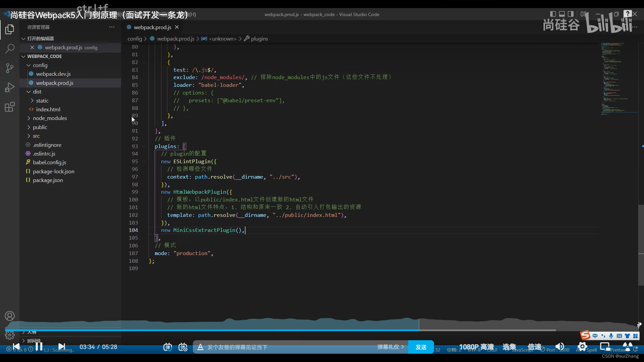
Task: Expand the src folder
Action: [29, 136]
